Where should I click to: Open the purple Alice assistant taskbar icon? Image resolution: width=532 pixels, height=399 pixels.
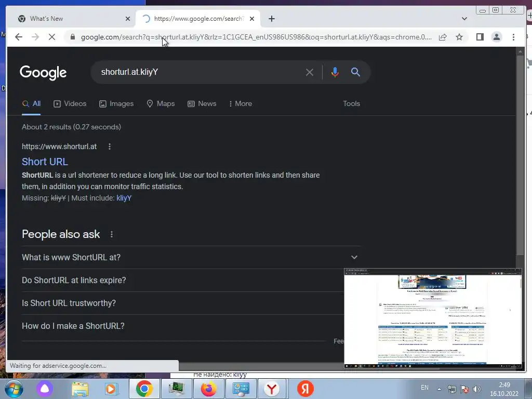tap(45, 389)
